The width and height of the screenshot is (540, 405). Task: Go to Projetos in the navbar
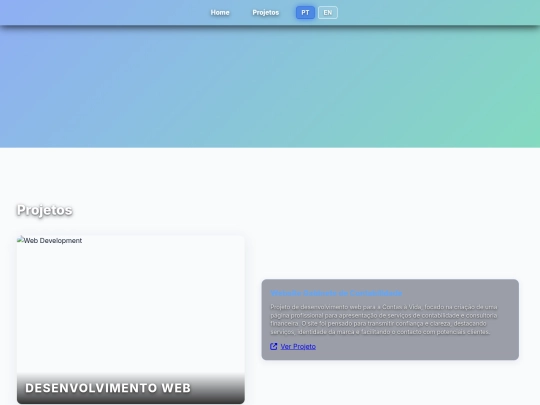[x=266, y=13]
